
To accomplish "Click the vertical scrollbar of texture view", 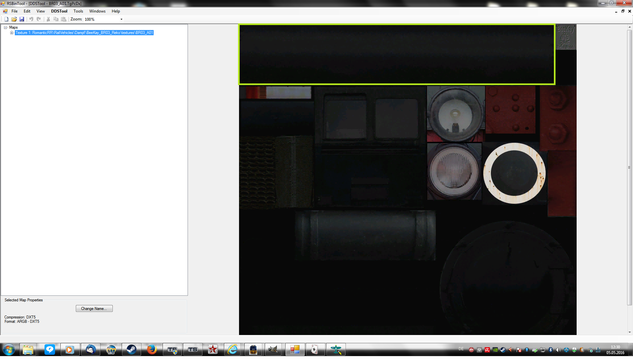I will point(629,167).
